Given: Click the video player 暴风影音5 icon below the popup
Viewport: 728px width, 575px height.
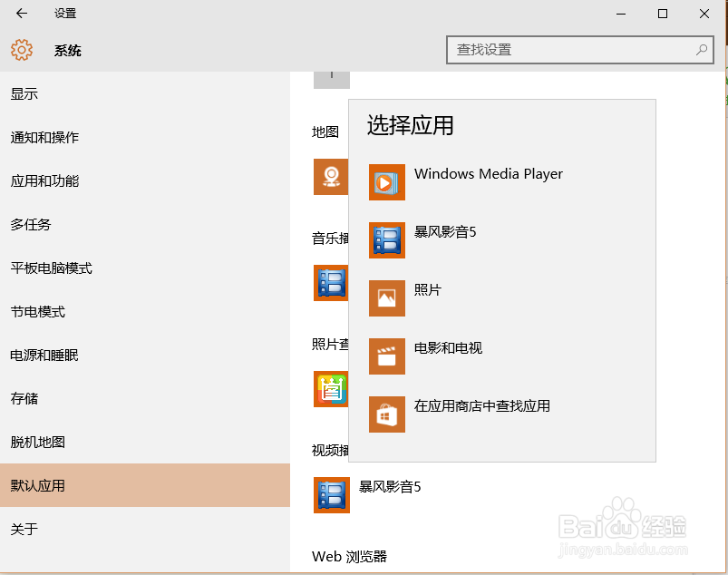Looking at the screenshot, I should coord(332,495).
